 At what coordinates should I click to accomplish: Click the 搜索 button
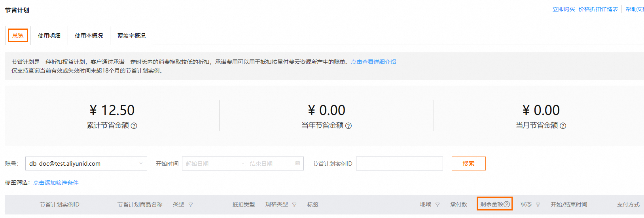pyautogui.click(x=468, y=164)
